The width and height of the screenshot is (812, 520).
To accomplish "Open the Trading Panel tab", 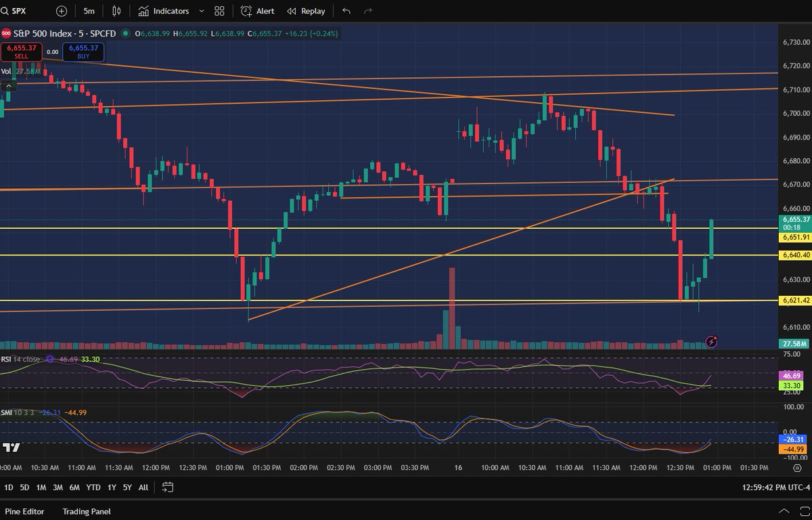I will 87,511.
